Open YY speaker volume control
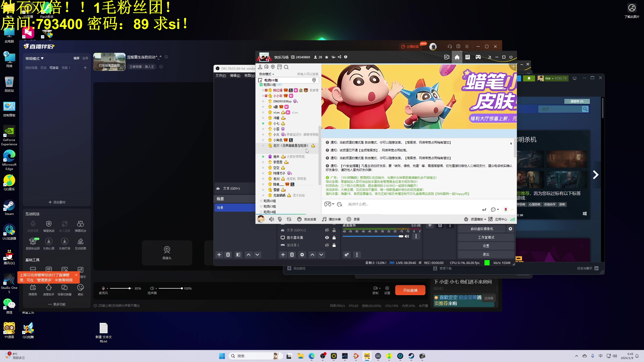The image size is (644, 362). coord(271,219)
